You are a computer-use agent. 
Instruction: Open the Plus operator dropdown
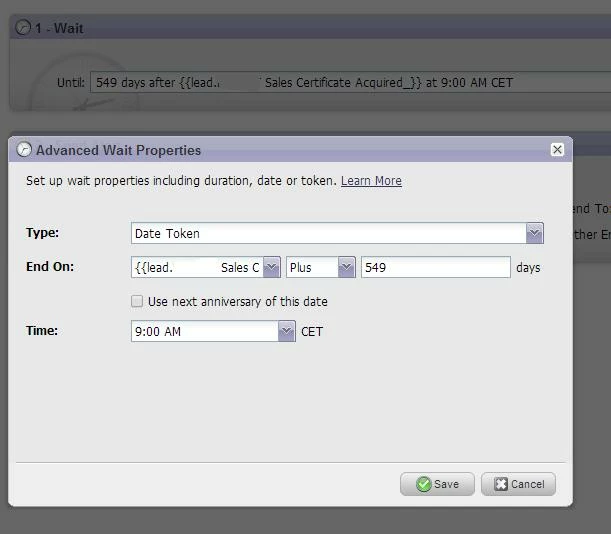click(x=346, y=267)
